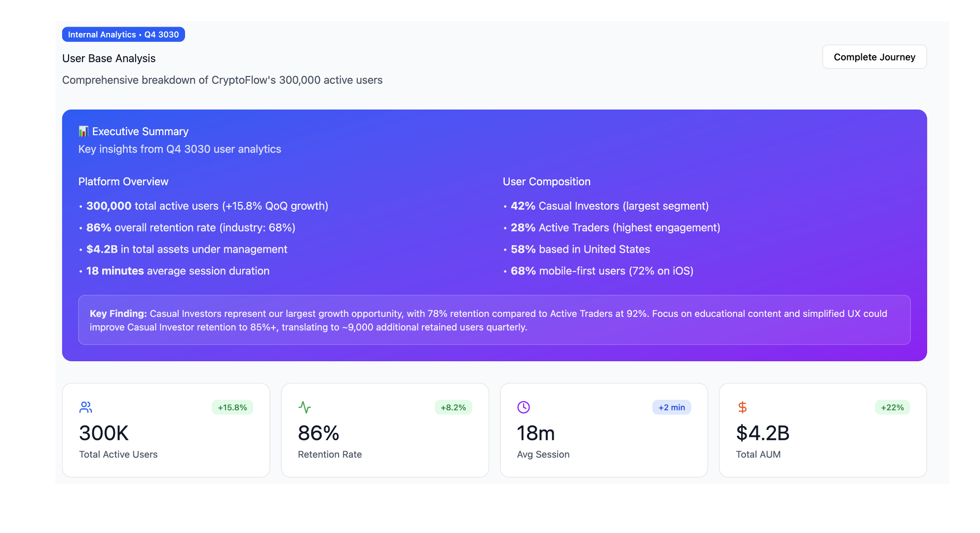Click the '300,000 total active users' bullet
The width and height of the screenshot is (980, 533).
pos(203,206)
